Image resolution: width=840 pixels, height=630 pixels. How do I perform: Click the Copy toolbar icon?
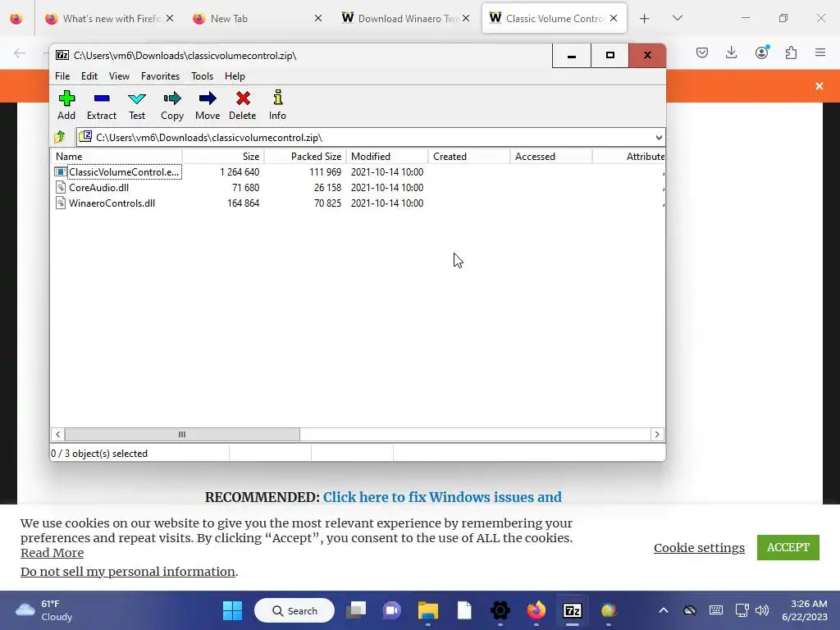pyautogui.click(x=172, y=105)
